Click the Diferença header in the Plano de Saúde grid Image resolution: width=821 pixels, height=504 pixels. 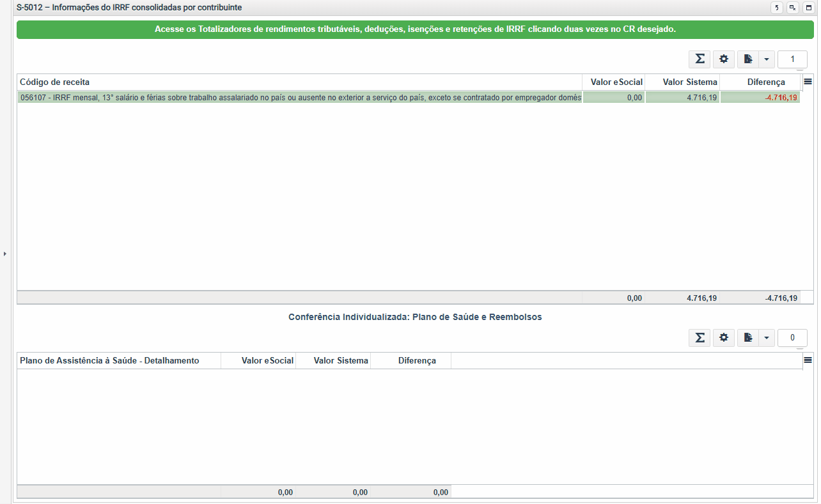pyautogui.click(x=410, y=361)
